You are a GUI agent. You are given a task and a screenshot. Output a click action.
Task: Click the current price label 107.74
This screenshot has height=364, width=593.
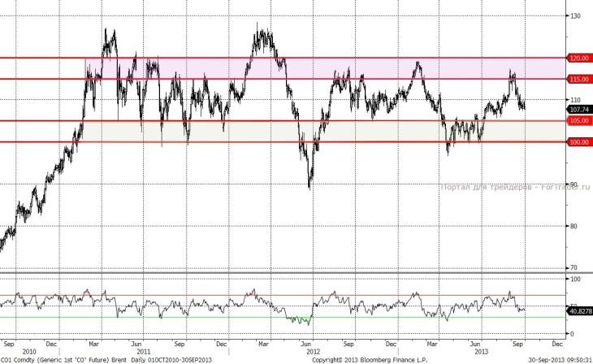580,110
